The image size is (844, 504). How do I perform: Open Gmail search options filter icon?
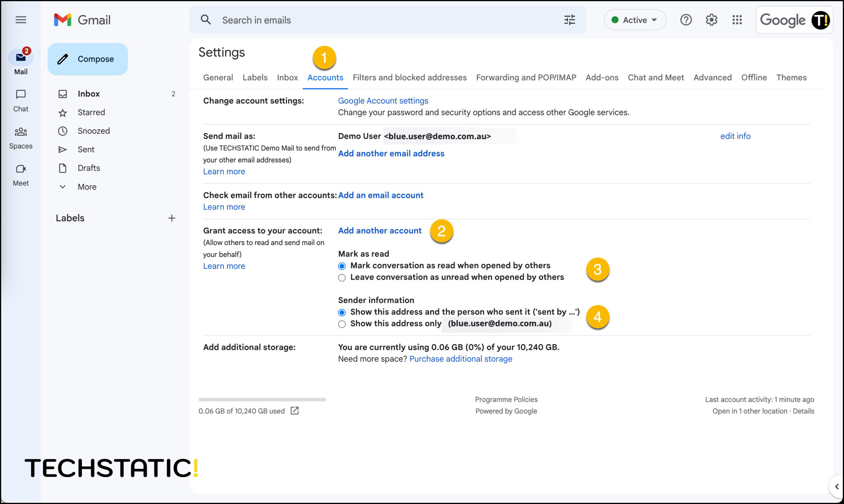[569, 20]
